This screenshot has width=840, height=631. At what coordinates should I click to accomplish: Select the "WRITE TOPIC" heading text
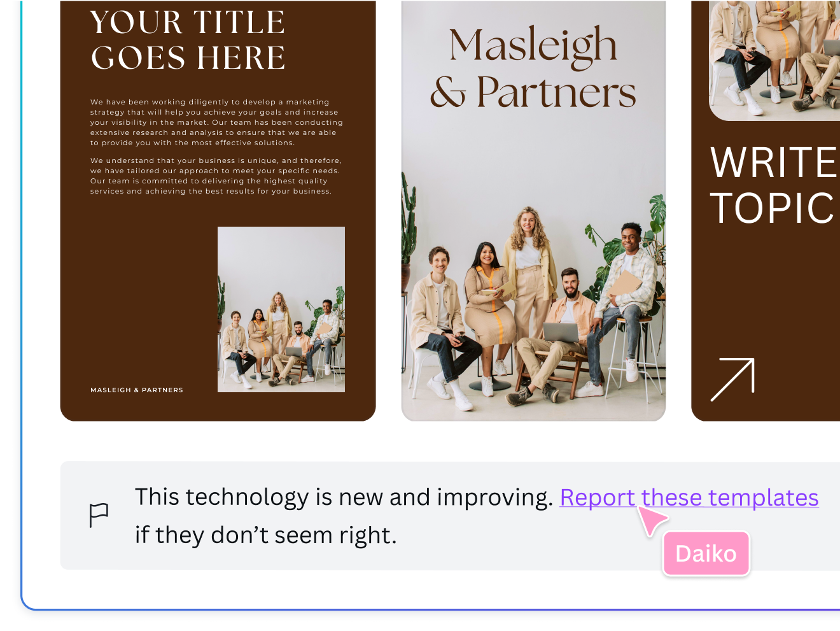coord(773,185)
